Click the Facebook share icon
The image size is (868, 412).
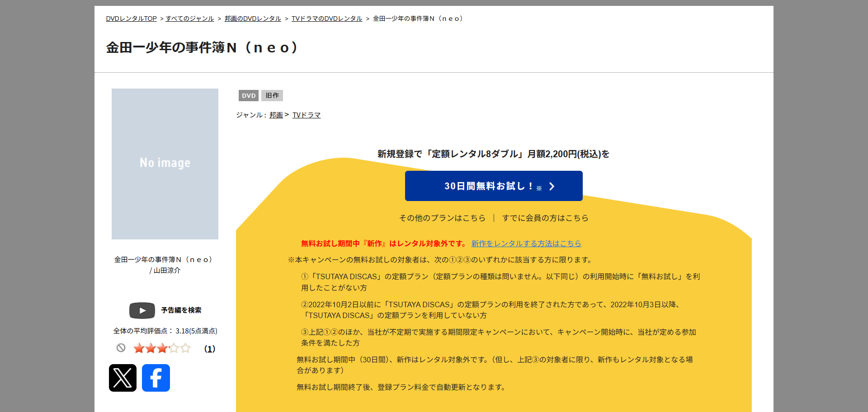[156, 378]
